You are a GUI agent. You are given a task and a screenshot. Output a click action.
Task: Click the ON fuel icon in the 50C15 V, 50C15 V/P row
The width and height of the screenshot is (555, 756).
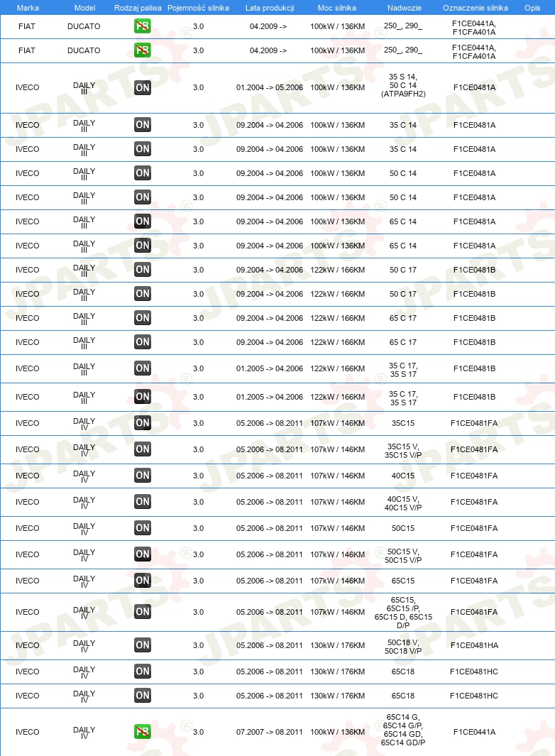pyautogui.click(x=142, y=554)
